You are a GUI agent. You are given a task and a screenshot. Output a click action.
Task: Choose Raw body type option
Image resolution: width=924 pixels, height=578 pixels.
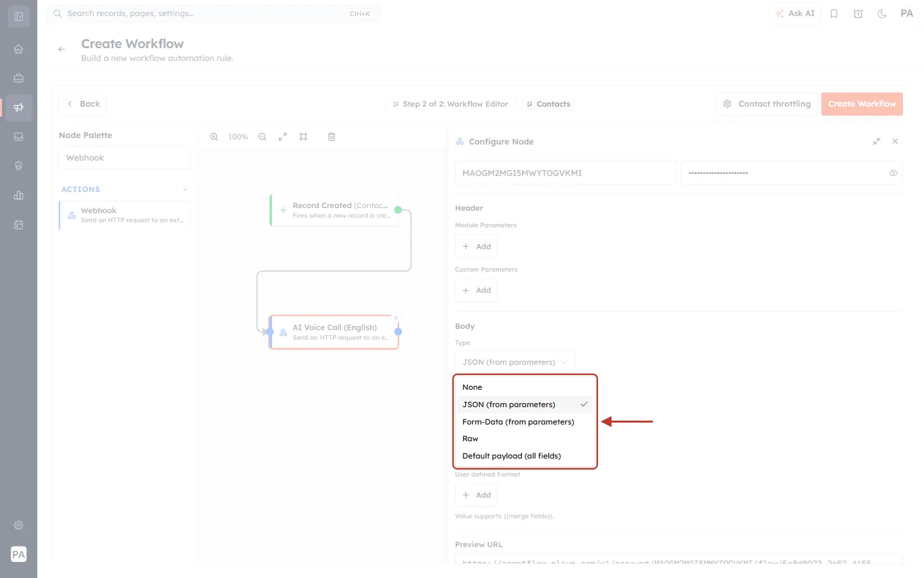pos(525,439)
